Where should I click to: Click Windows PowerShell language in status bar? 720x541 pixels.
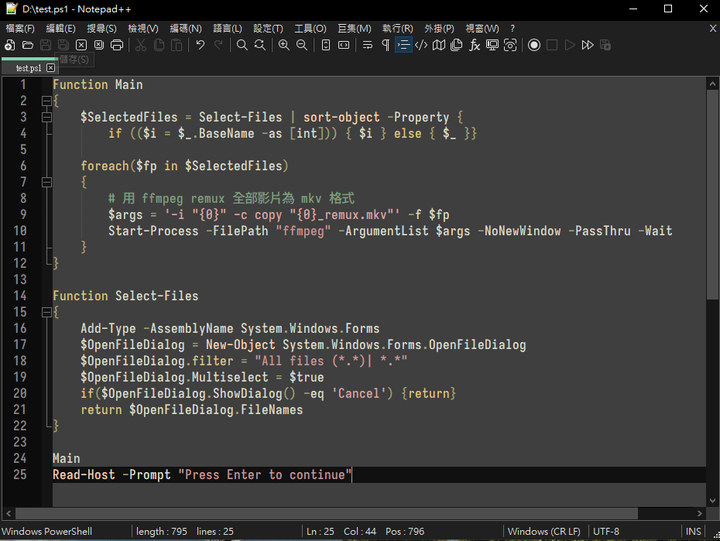tap(47, 531)
